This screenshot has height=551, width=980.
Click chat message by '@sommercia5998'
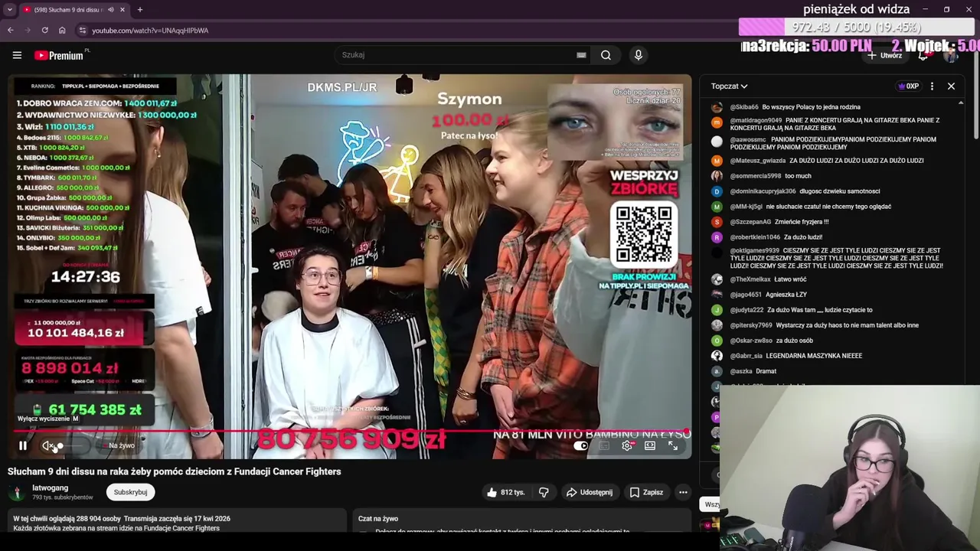pyautogui.click(x=798, y=176)
